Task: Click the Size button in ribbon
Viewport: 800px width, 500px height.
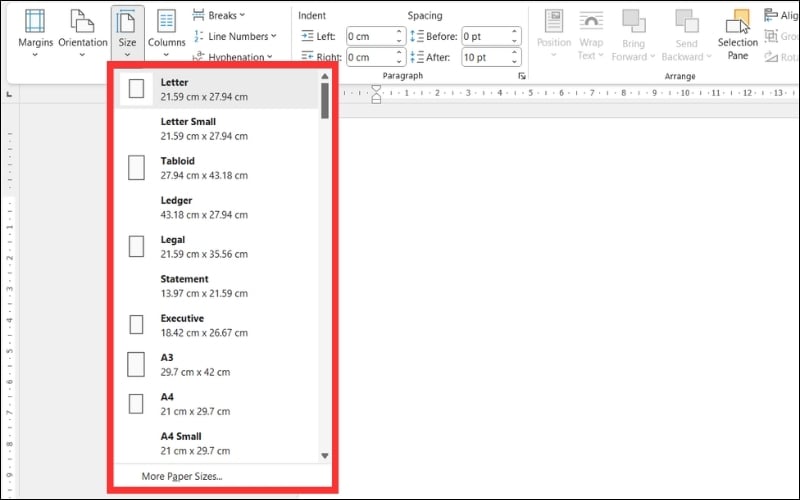Action: pos(127,34)
